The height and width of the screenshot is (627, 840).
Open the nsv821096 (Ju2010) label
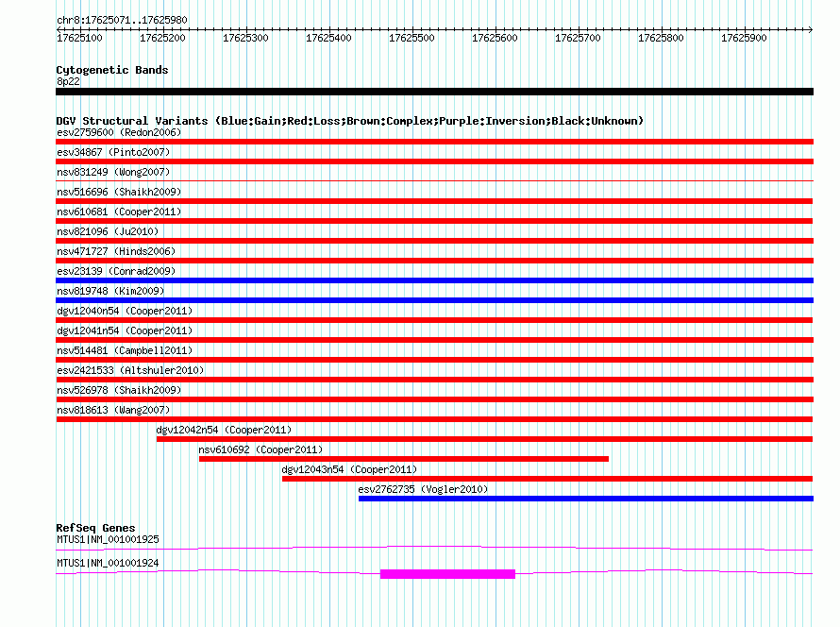108,231
